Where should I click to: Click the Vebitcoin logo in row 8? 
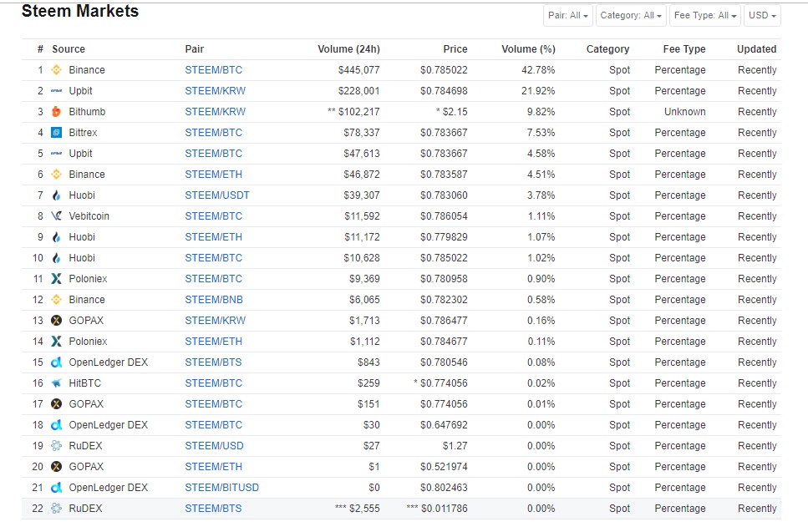tap(57, 215)
